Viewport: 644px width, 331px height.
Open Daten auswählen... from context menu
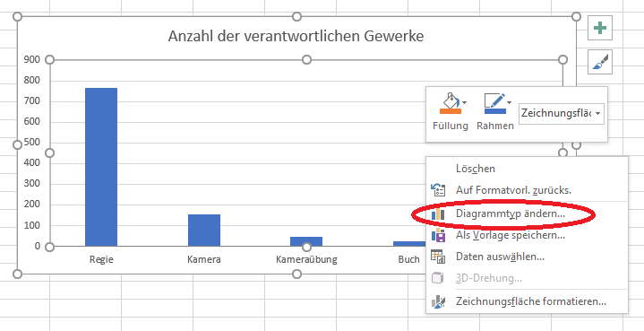tap(527, 257)
